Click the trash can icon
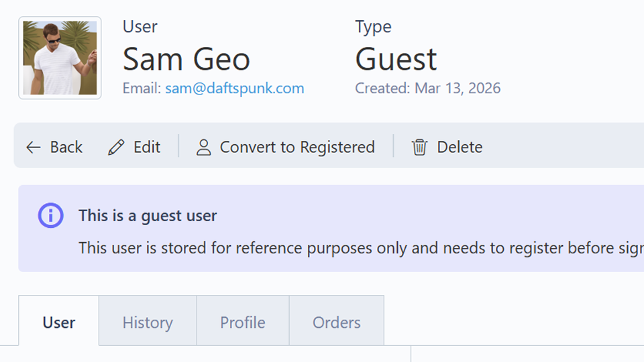The image size is (644, 362). (420, 147)
